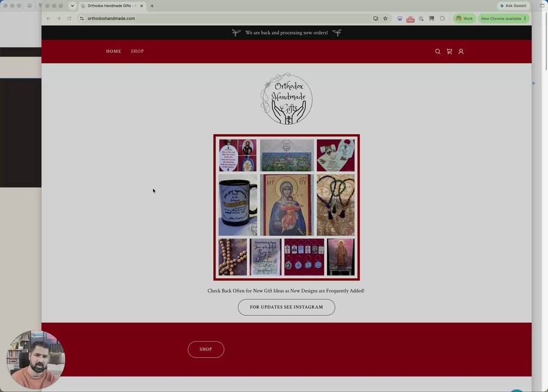Click the home icon in background window

pyautogui.click(x=29, y=5)
